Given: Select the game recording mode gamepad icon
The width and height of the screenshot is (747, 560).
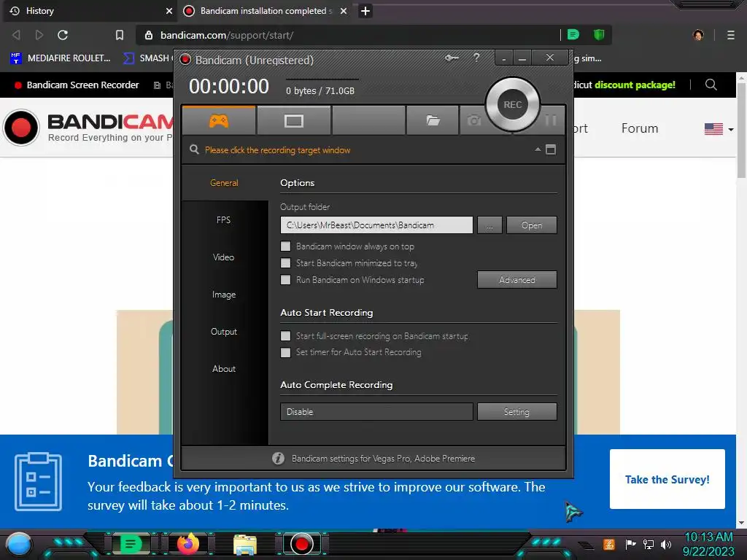Looking at the screenshot, I should coord(219,120).
